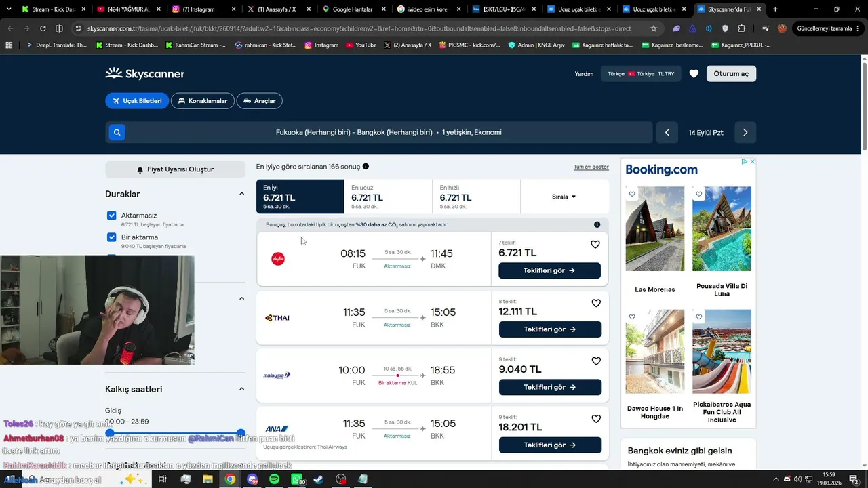Click the left handle of Gidiş time slider
868x488 pixels.
click(110, 432)
